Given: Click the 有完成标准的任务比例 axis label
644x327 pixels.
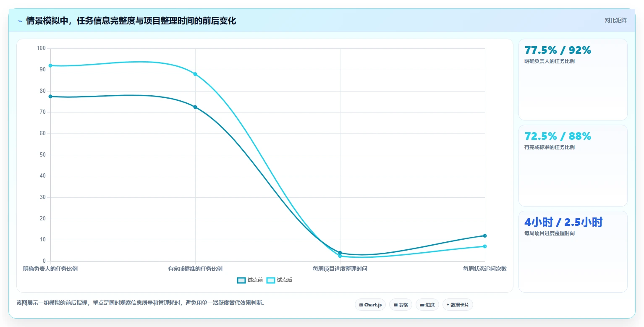Looking at the screenshot, I should coord(195,269).
